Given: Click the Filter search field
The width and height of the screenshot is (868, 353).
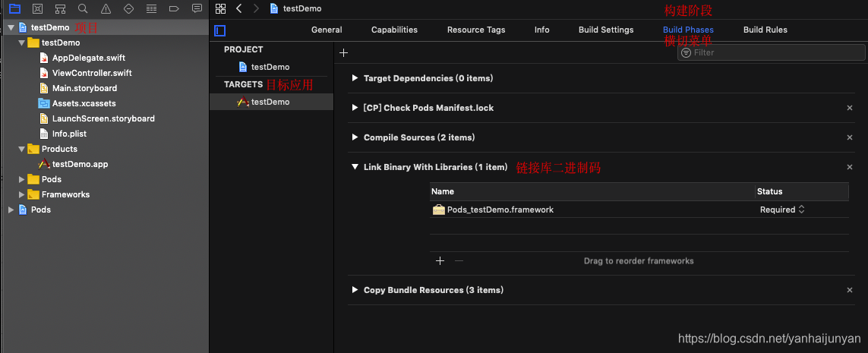Looking at the screenshot, I should coord(771,52).
